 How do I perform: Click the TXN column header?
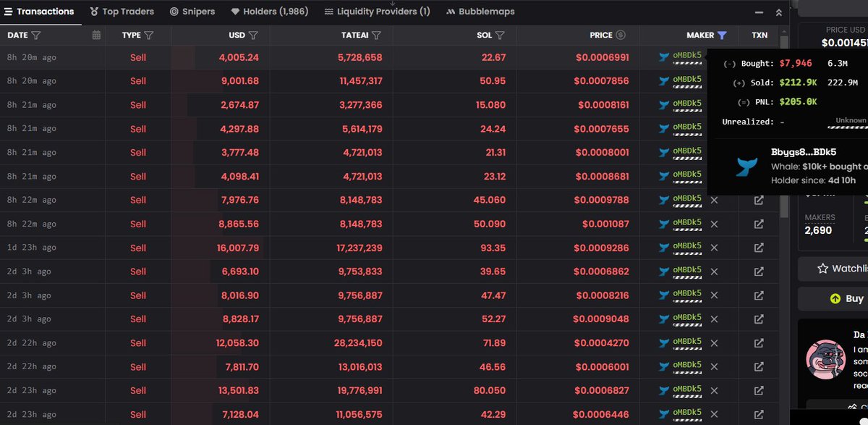click(x=759, y=35)
